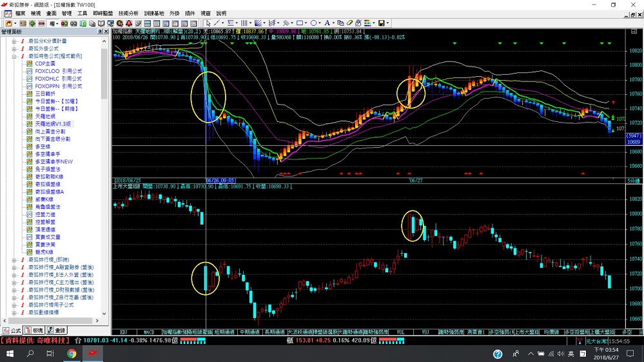
Task: Pick the rectangle drawing tool
Action: coord(299,23)
